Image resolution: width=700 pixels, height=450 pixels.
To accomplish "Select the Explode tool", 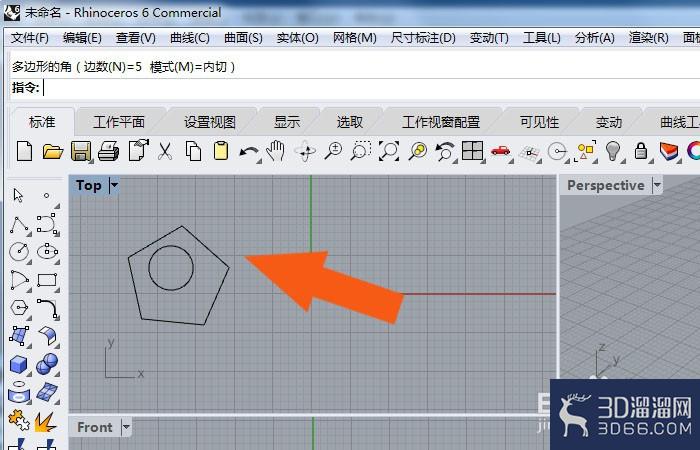I will pyautogui.click(x=46, y=421).
